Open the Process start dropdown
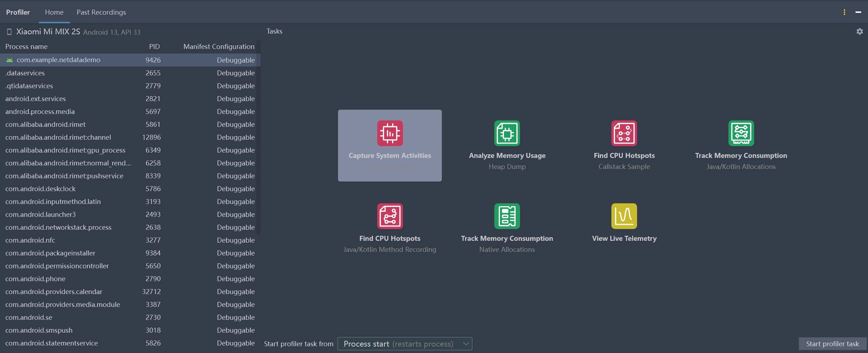This screenshot has width=868, height=353. [x=404, y=344]
